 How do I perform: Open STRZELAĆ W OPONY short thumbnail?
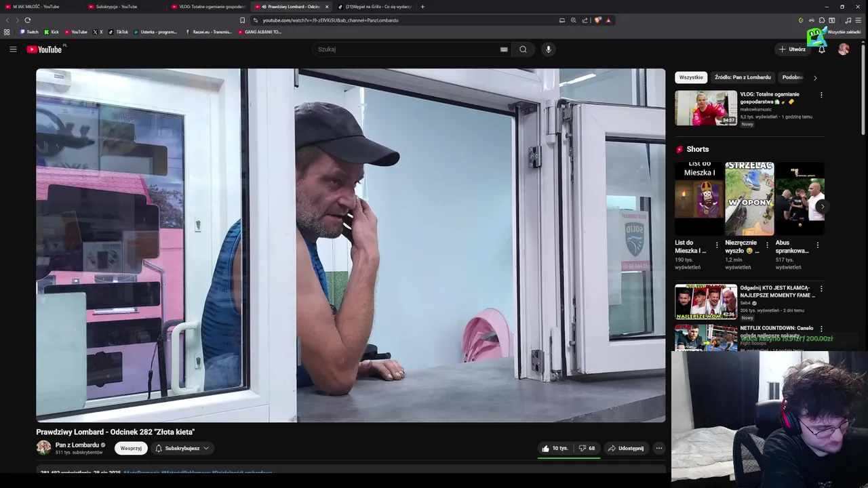click(x=749, y=199)
